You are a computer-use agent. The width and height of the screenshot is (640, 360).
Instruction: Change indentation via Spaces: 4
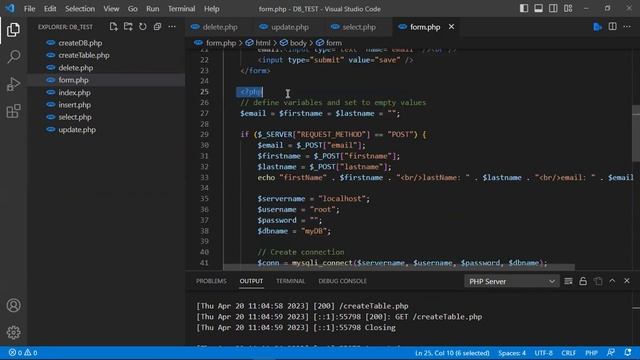512,353
